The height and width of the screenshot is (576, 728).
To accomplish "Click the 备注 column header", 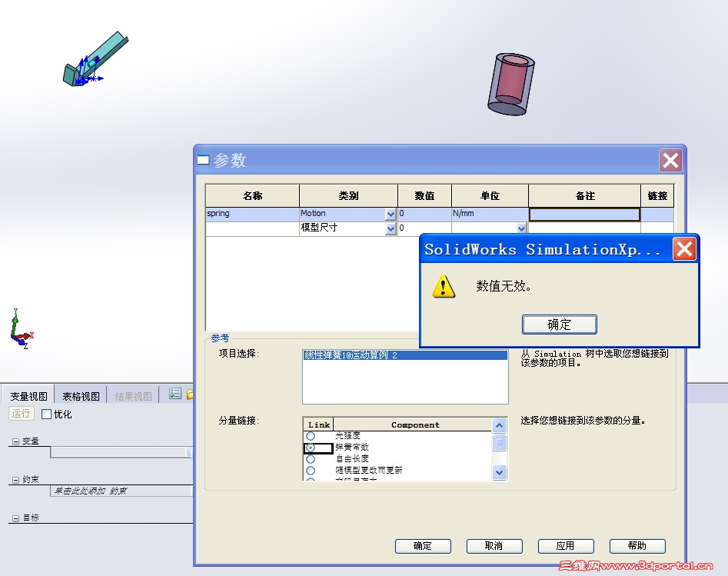I will (585, 196).
